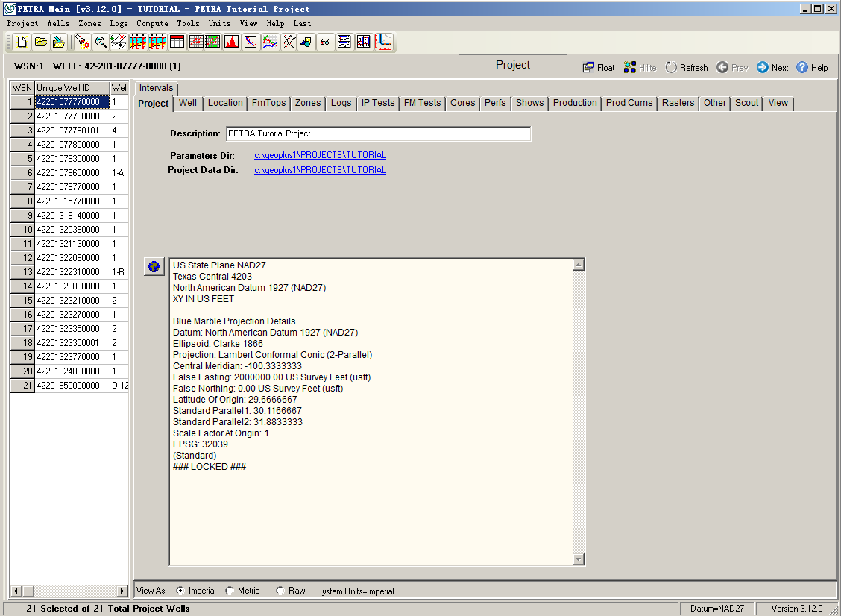Select the Imperial view radio button
The image size is (841, 616).
pyautogui.click(x=181, y=591)
